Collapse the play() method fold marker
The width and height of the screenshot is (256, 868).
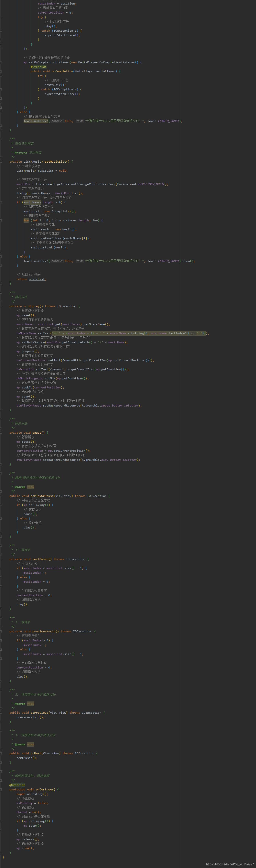pos(1,306)
